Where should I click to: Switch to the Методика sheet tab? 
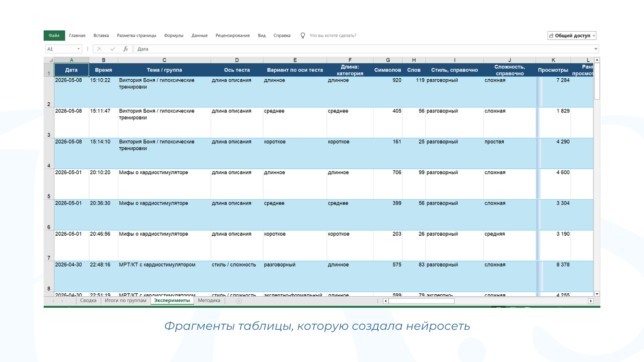(x=209, y=301)
